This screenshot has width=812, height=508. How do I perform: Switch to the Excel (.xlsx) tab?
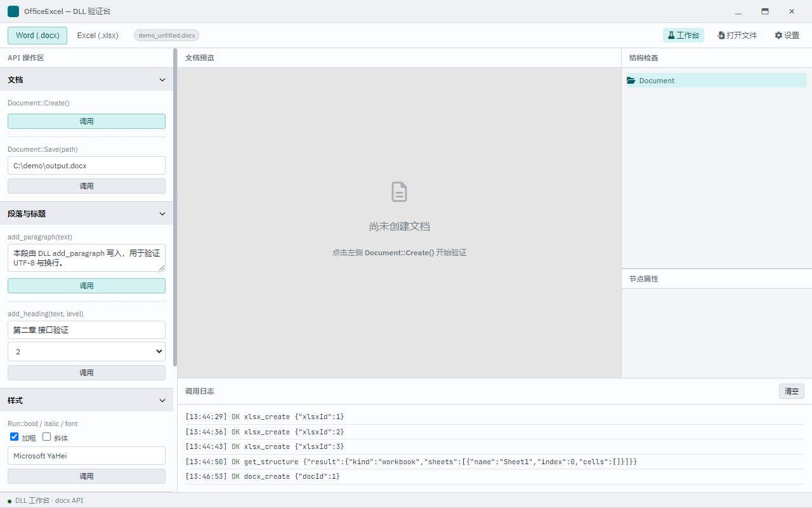98,36
